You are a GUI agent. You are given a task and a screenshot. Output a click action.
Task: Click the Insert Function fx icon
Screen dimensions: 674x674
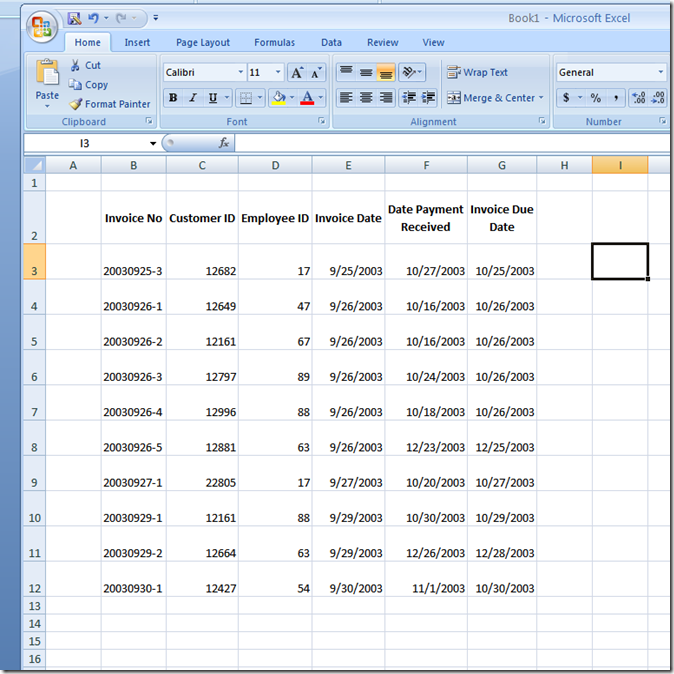[224, 143]
